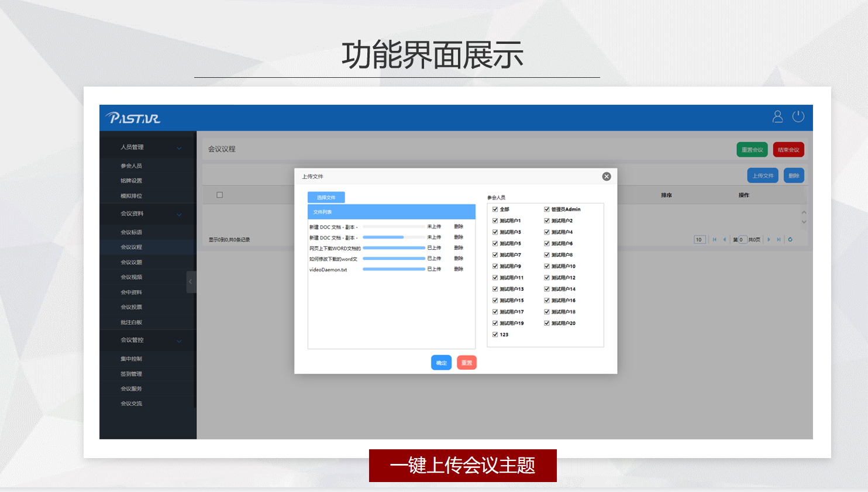868x492 pixels.
Task: Open 模拟排位 in sidebar
Action: tap(132, 196)
